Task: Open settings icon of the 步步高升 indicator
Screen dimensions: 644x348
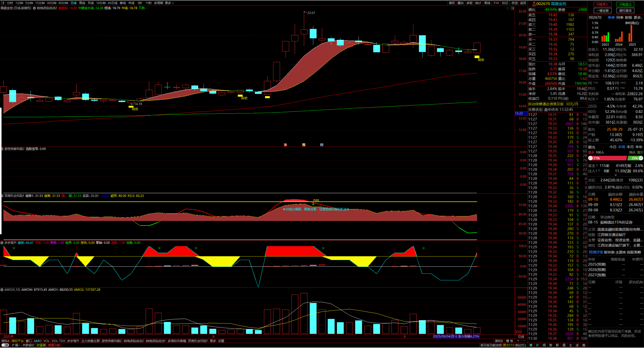Action: pyautogui.click(x=2, y=243)
